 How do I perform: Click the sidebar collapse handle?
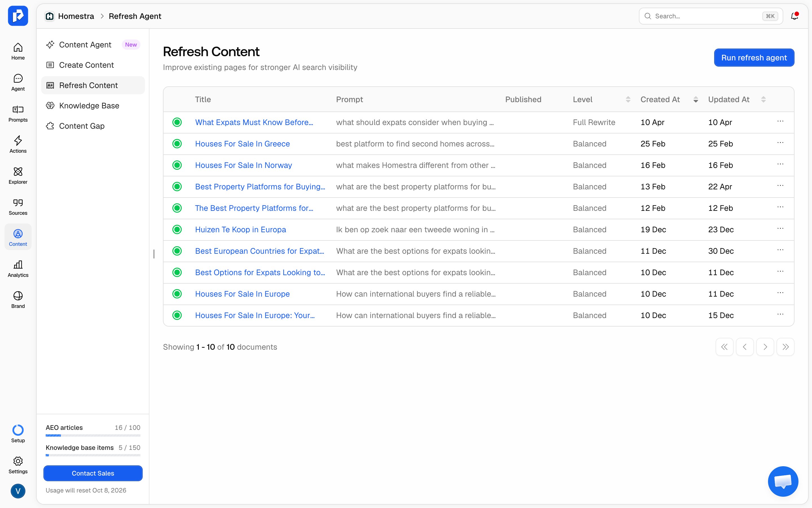pos(154,254)
